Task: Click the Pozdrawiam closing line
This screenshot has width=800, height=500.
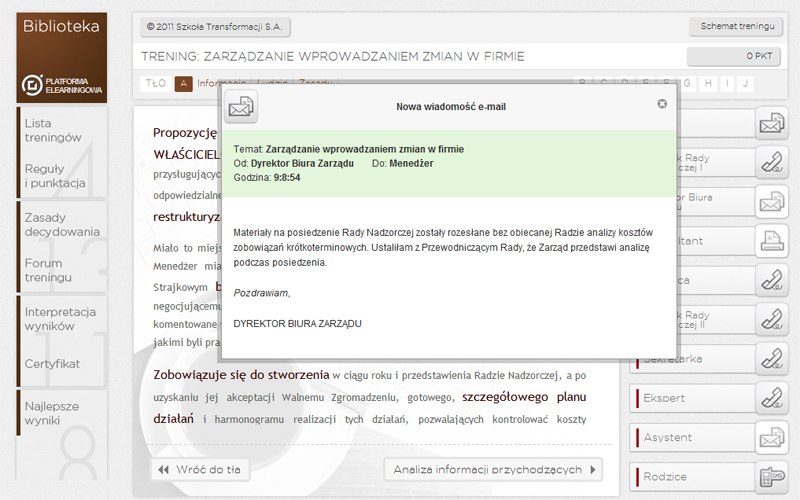Action: 262,293
